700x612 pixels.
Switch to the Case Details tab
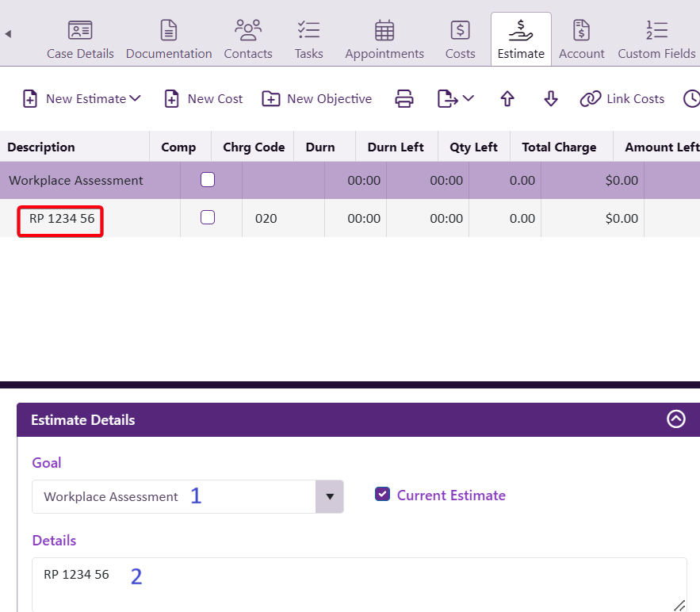(x=80, y=40)
